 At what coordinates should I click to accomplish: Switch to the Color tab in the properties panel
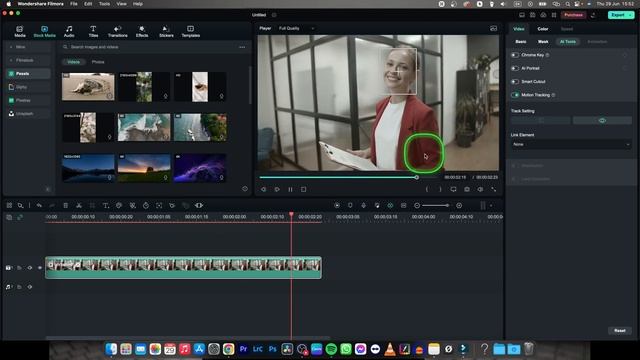pyautogui.click(x=542, y=29)
